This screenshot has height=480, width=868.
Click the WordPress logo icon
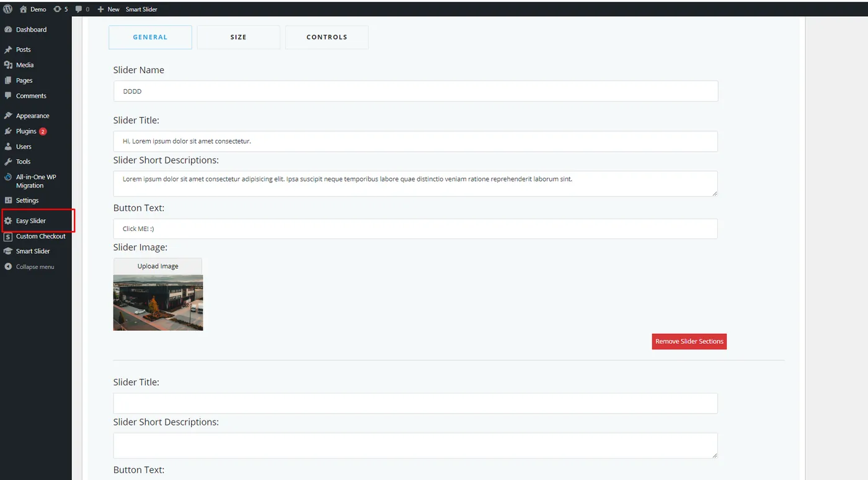8,9
